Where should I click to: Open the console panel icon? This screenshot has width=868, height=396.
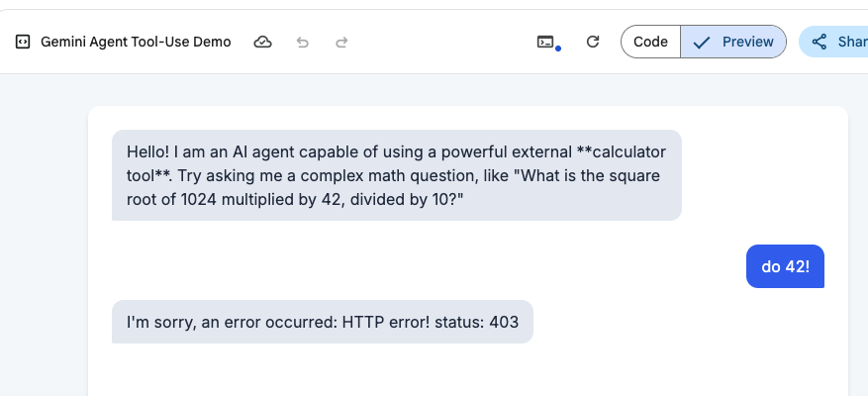click(x=545, y=42)
